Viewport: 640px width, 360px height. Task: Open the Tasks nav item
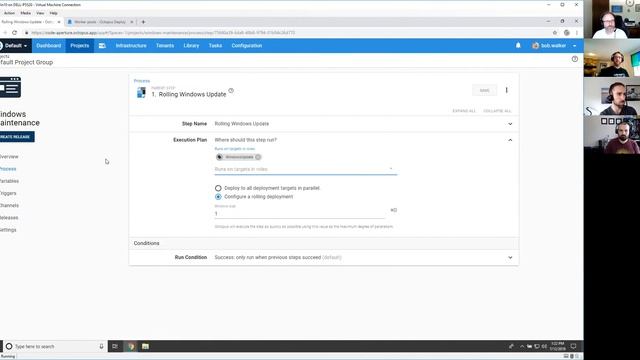(x=216, y=46)
